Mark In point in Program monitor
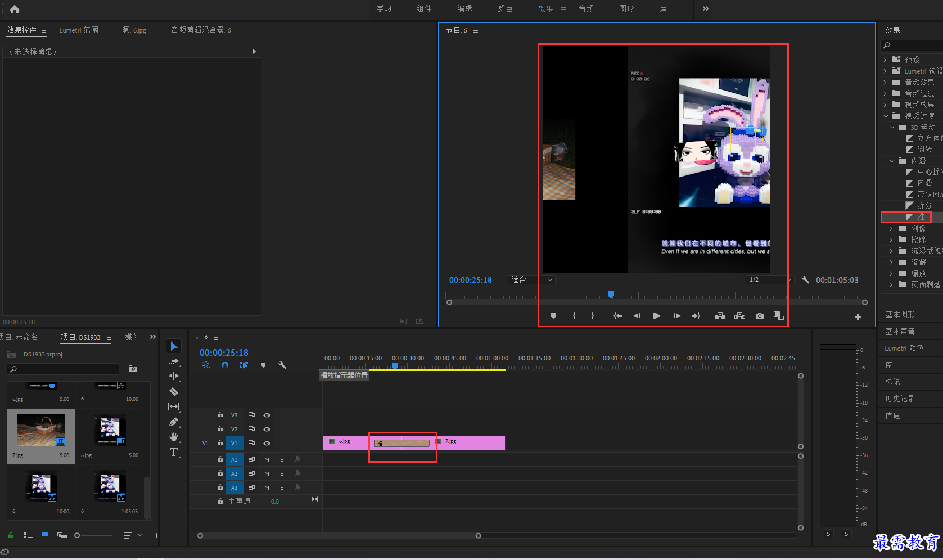The height and width of the screenshot is (560, 943). click(574, 316)
